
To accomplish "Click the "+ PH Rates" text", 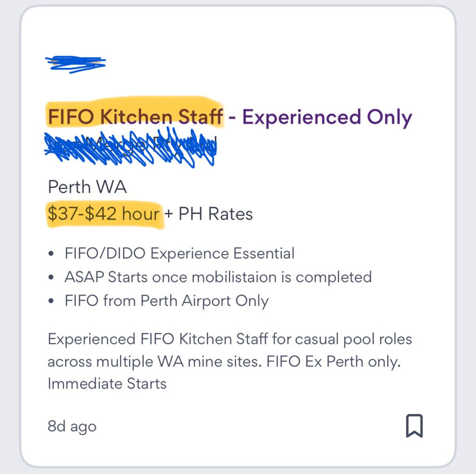I will pyautogui.click(x=209, y=214).
